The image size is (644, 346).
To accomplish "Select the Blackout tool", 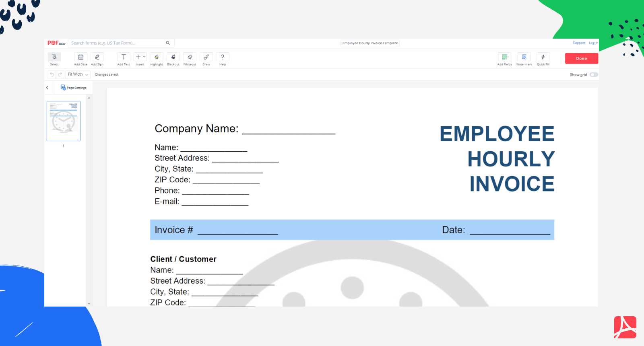I will (x=173, y=59).
